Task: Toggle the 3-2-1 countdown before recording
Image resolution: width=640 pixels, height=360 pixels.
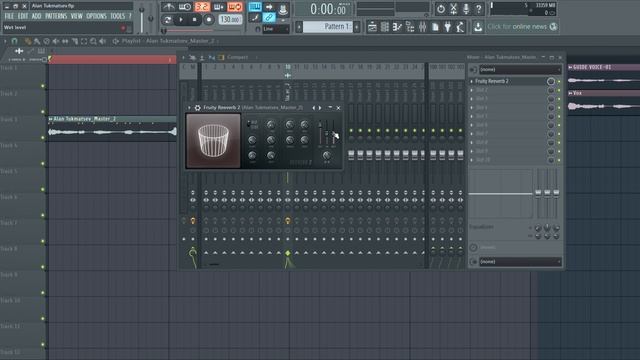Action: click(202, 7)
